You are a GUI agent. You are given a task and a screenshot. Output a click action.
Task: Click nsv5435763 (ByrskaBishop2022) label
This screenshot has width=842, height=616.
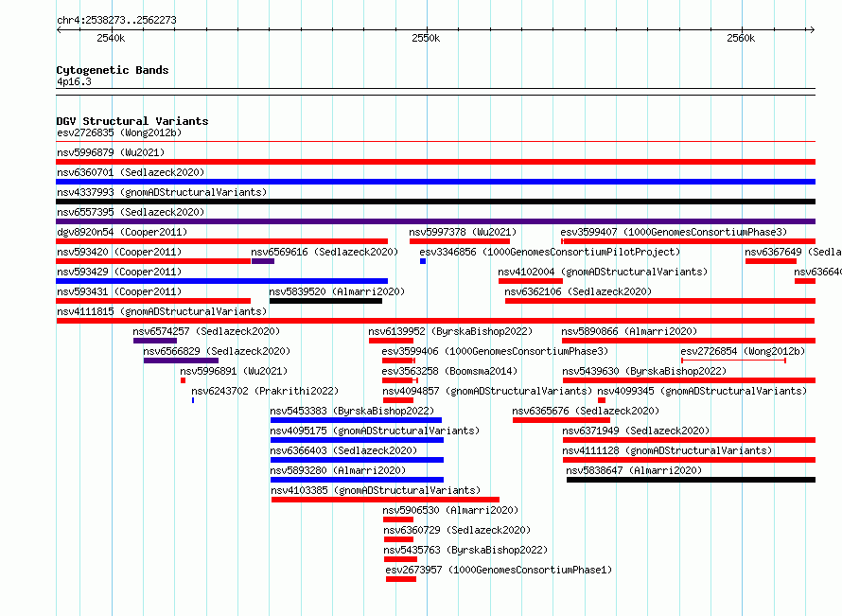[x=465, y=550]
